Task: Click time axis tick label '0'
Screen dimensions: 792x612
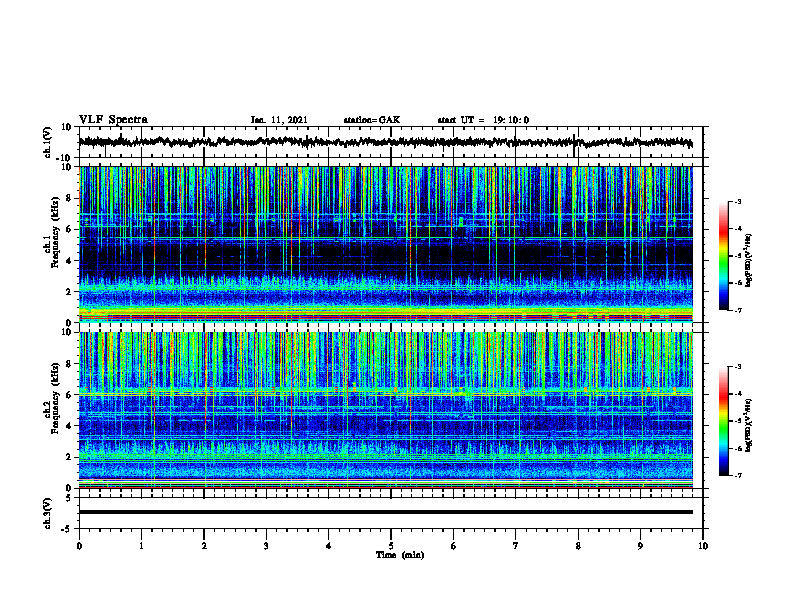Action: 79,546
